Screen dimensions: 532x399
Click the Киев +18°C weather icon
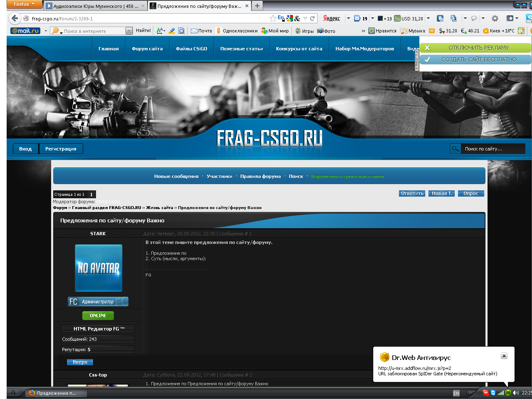pyautogui.click(x=499, y=31)
